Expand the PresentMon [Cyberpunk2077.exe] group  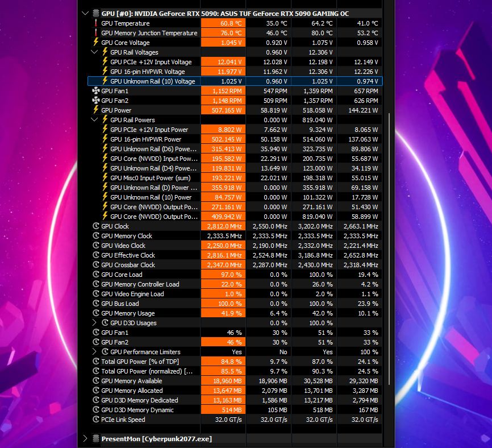[x=85, y=438]
